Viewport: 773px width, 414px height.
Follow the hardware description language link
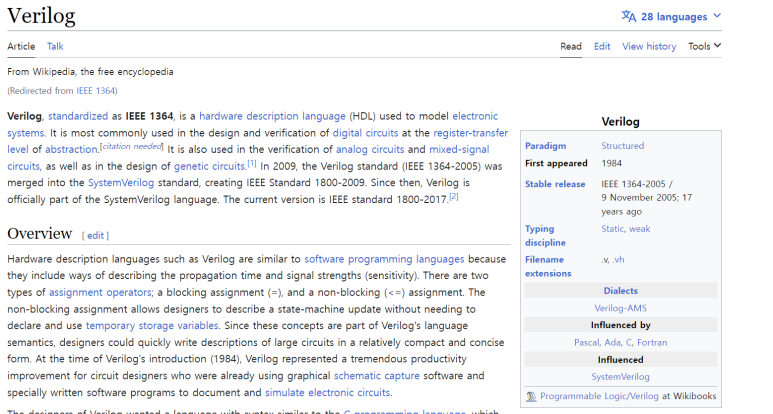tap(272, 116)
